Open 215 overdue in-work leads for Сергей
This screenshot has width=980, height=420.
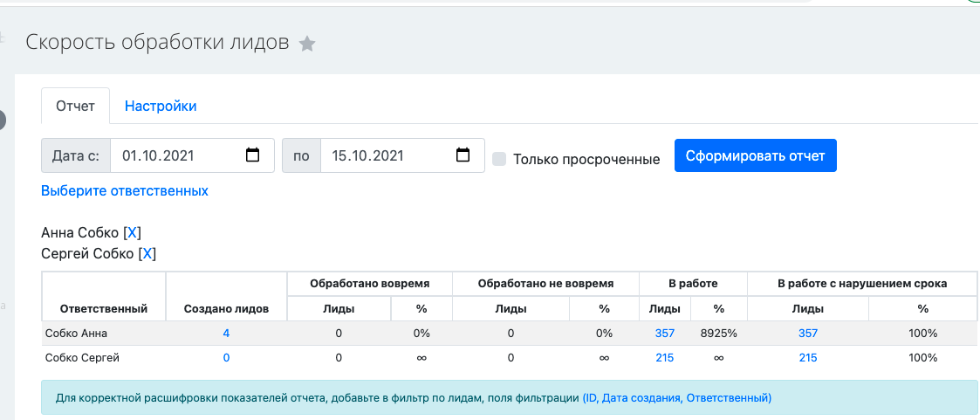click(x=808, y=357)
